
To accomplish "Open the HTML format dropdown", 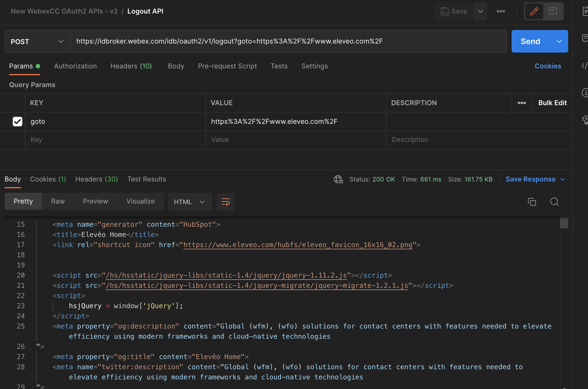I will click(190, 202).
